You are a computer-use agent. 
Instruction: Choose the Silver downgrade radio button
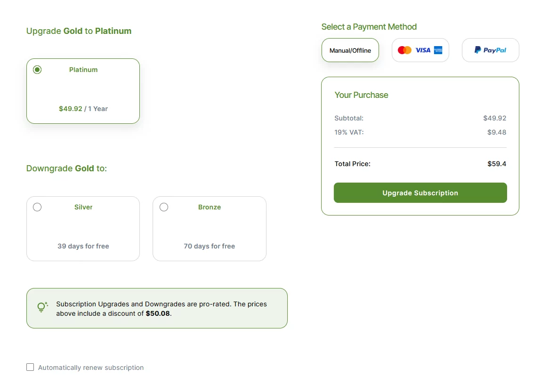[37, 207]
